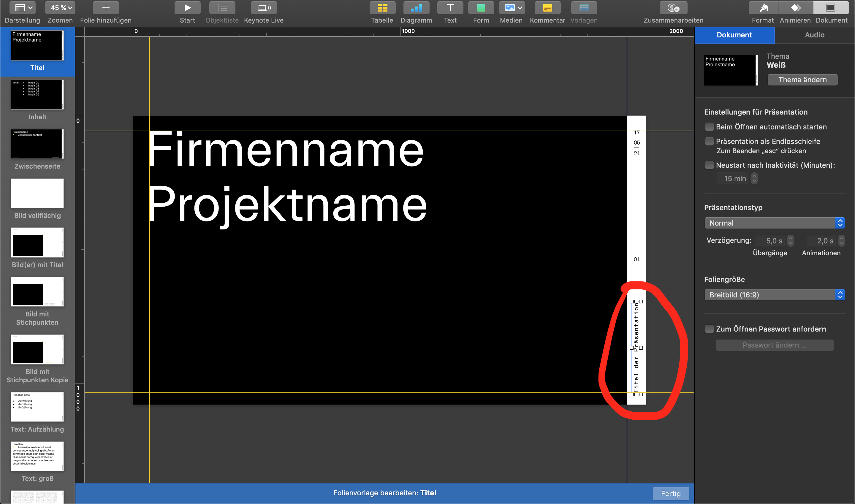Open the 45 % zoom dropdown
Image resolution: width=855 pixels, height=504 pixels.
click(61, 8)
